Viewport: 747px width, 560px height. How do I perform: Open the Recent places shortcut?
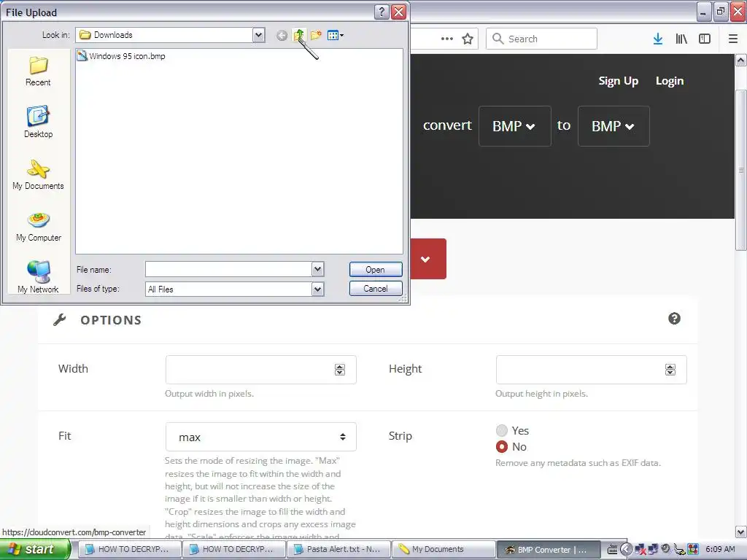38,71
